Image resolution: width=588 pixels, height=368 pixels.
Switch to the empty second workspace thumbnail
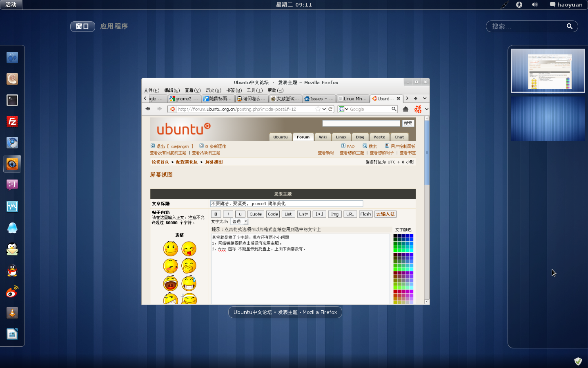[x=548, y=119]
